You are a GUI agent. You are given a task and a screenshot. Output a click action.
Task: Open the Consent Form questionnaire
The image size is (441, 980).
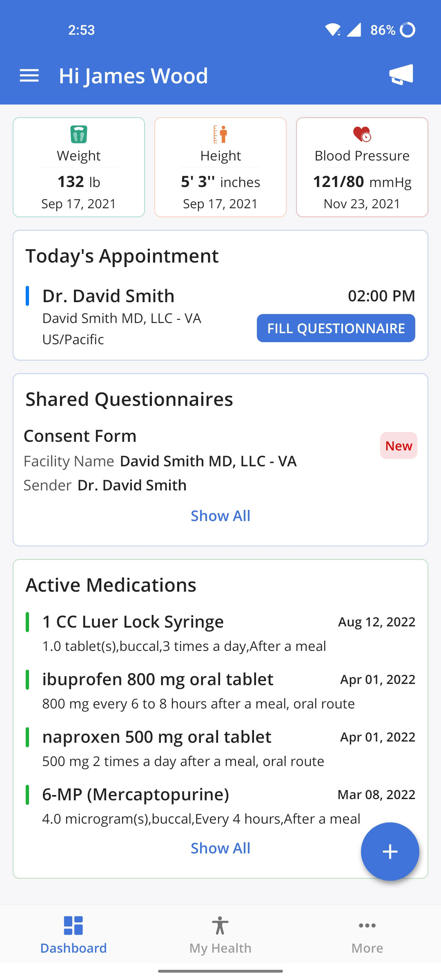pyautogui.click(x=80, y=436)
